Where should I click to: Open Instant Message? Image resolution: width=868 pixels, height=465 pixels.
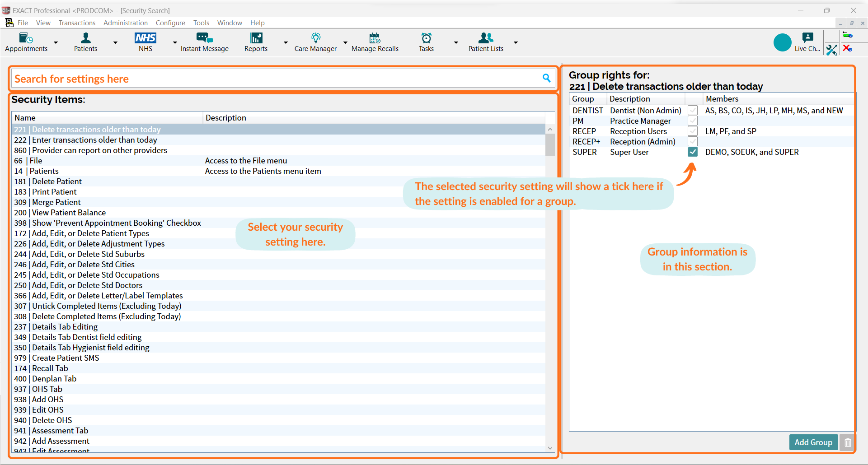pos(204,42)
